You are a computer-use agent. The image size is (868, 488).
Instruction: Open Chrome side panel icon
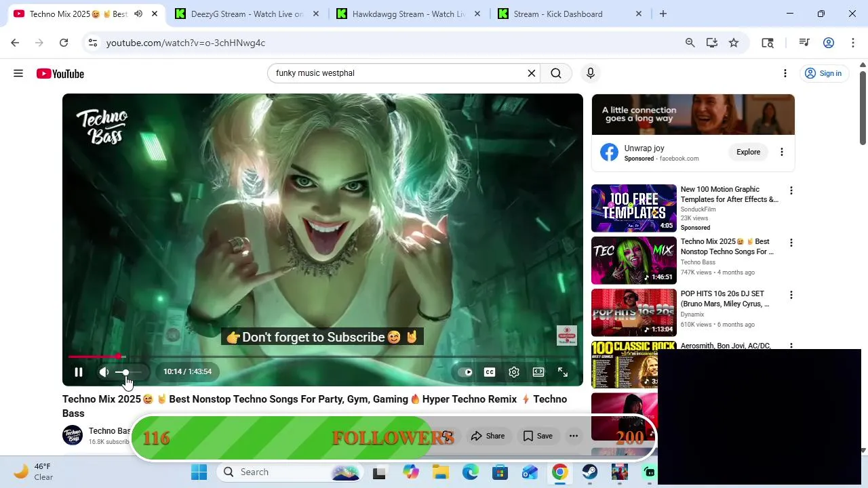click(x=768, y=43)
